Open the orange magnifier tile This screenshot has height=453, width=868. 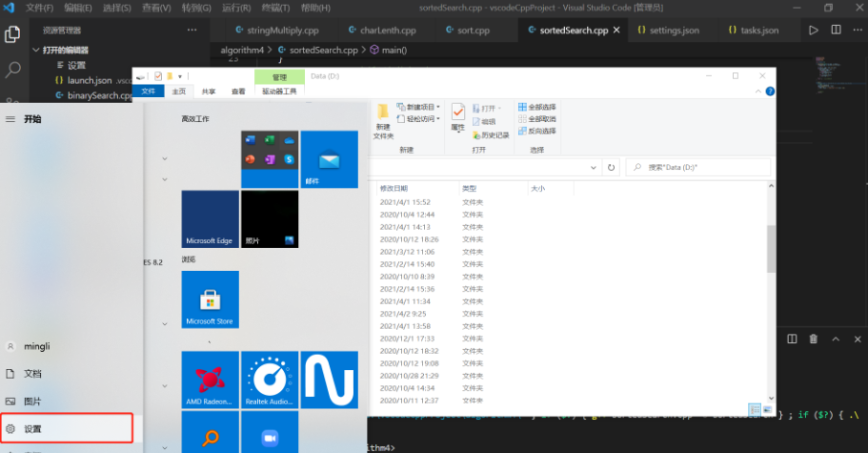pyautogui.click(x=211, y=432)
